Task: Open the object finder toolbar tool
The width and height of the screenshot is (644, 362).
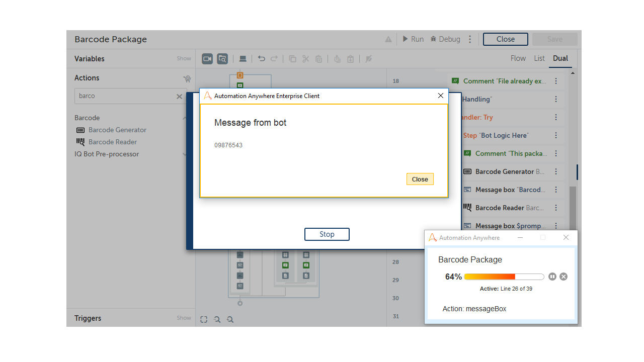Action: click(222, 59)
